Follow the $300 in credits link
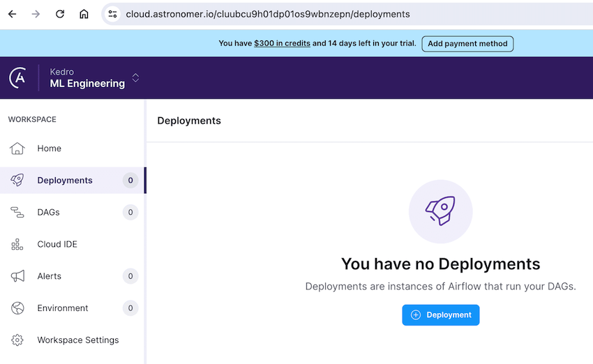 point(282,43)
